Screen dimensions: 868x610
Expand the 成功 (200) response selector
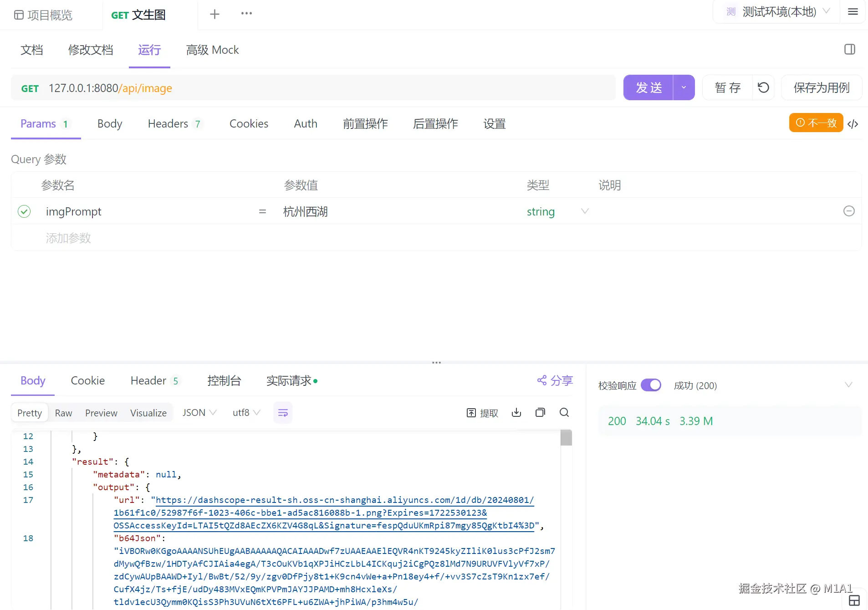coord(848,385)
